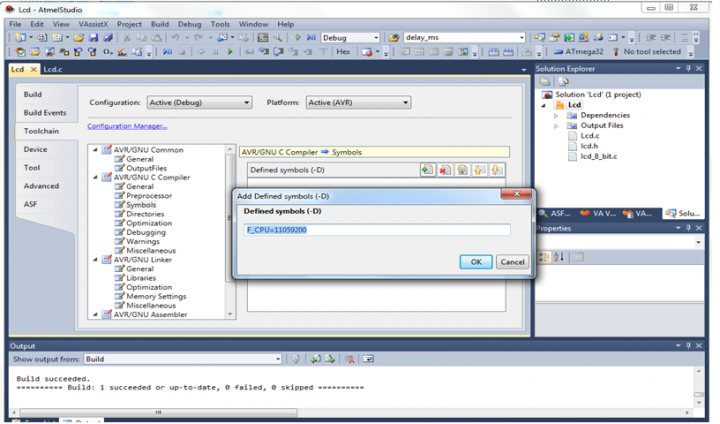720x424 pixels.
Task: Collapse the AVR/GNU Linker tree node
Action: point(95,260)
